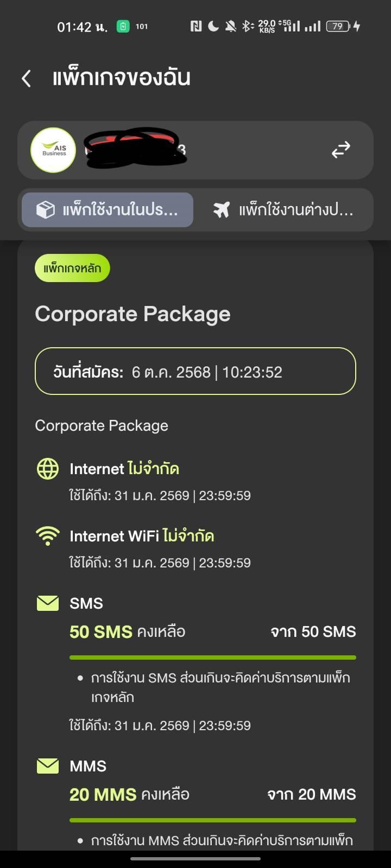This screenshot has width=391, height=868.
Task: Tap the NFC icon in status bar
Action: click(x=196, y=26)
